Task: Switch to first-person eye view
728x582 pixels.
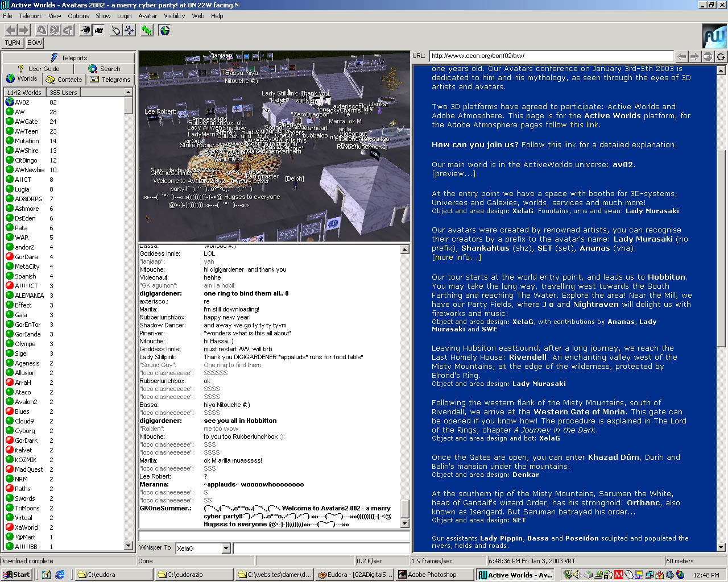Action: tap(85, 30)
